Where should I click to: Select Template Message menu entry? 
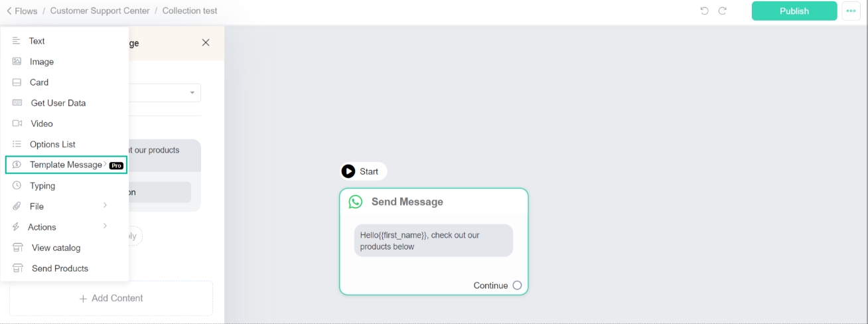point(66,165)
